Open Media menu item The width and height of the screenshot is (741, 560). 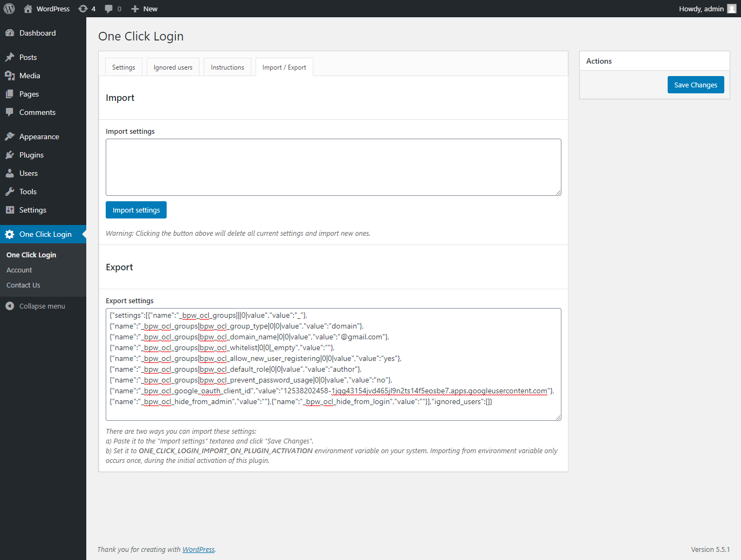pyautogui.click(x=43, y=76)
